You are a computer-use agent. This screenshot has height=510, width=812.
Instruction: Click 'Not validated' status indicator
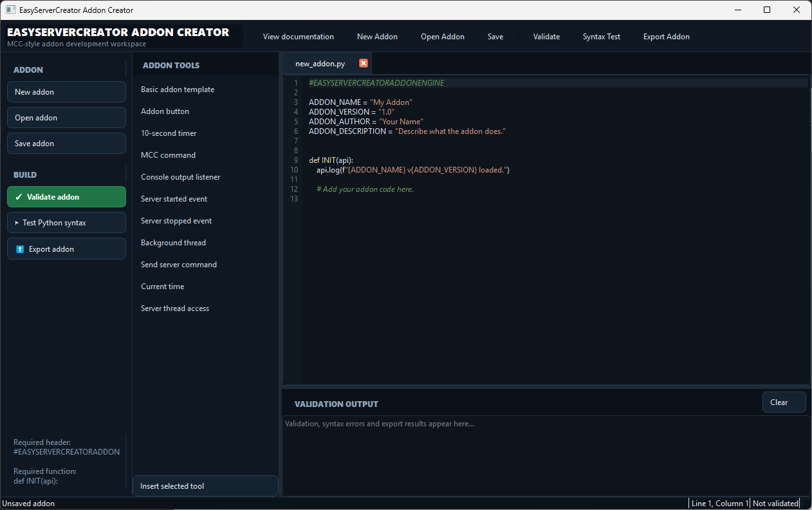click(775, 504)
